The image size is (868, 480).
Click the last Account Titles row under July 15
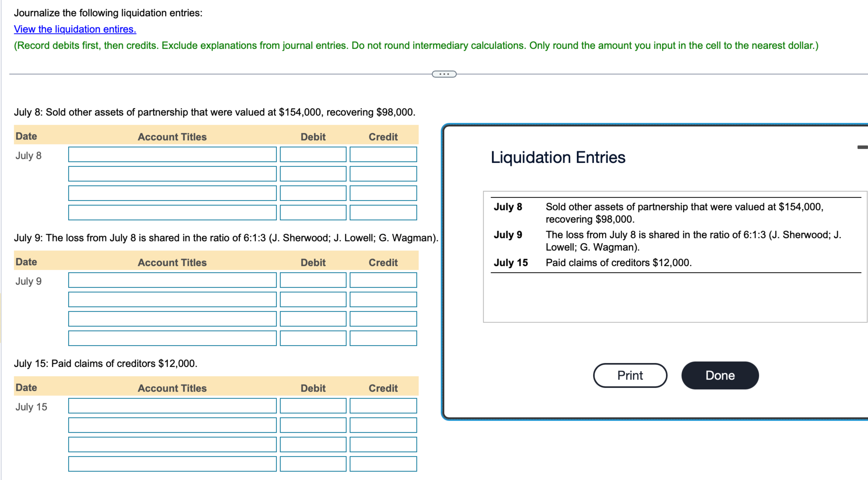point(172,464)
